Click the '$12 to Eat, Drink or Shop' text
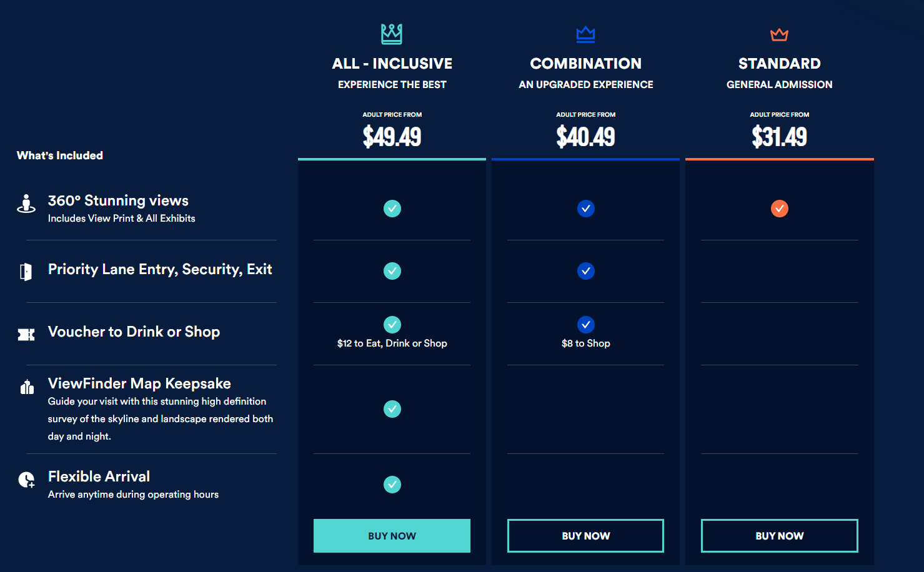Viewport: 924px width, 572px height. click(x=392, y=343)
